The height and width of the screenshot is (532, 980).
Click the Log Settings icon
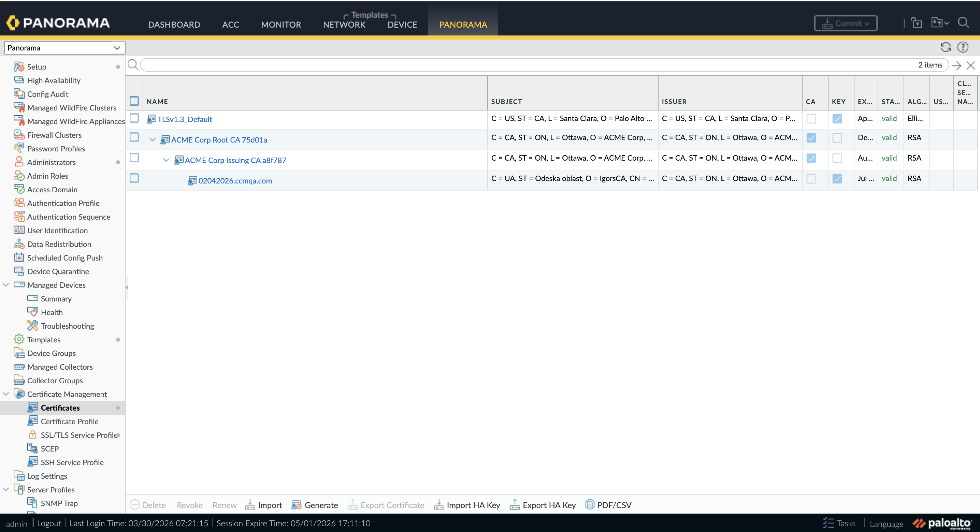[19, 476]
